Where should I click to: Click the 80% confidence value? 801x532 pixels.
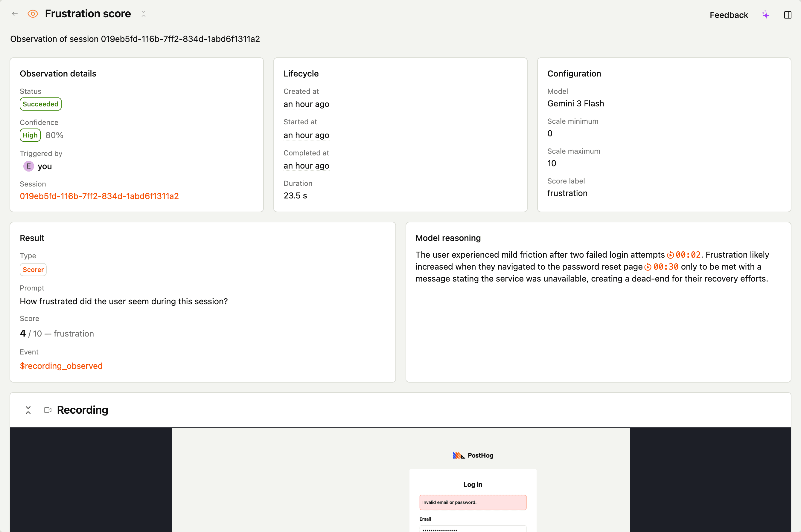pos(54,135)
